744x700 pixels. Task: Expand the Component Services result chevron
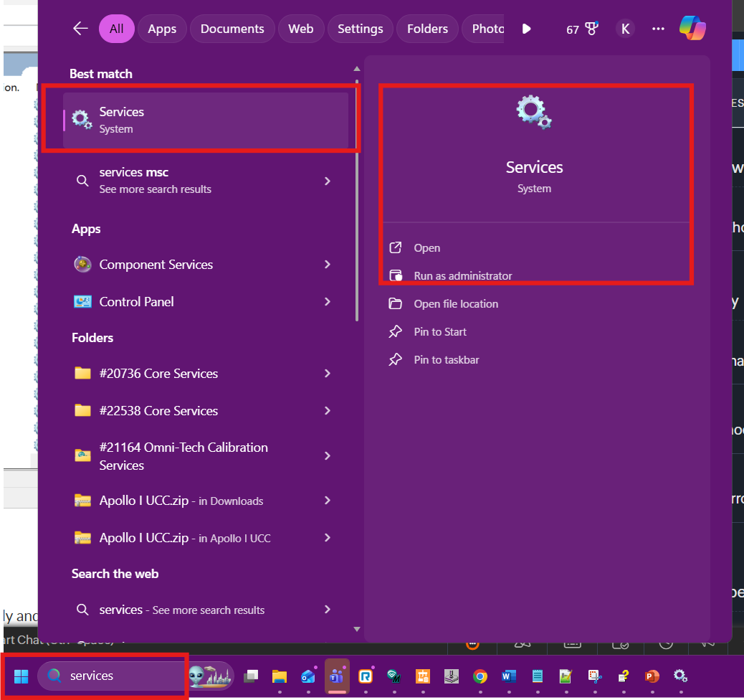pos(328,265)
